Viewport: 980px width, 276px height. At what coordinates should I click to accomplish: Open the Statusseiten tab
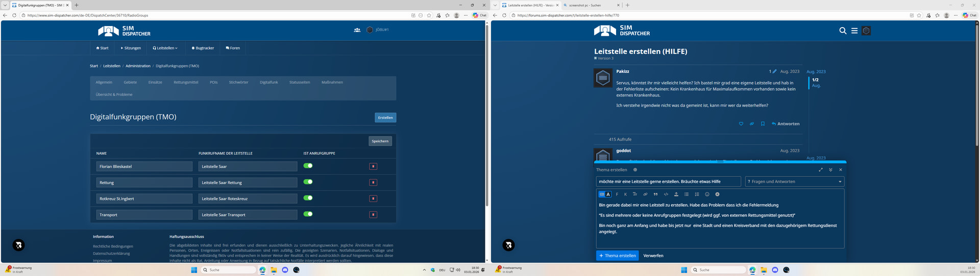(300, 82)
